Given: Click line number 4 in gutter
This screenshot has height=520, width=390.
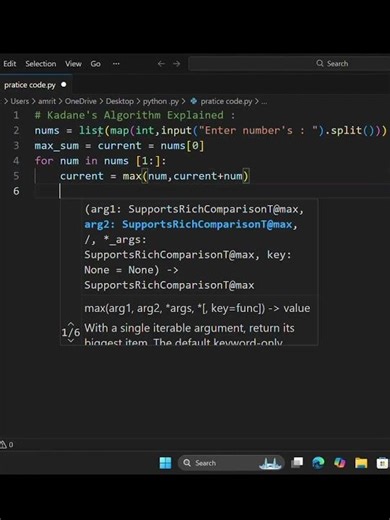Looking at the screenshot, I should (16, 161).
